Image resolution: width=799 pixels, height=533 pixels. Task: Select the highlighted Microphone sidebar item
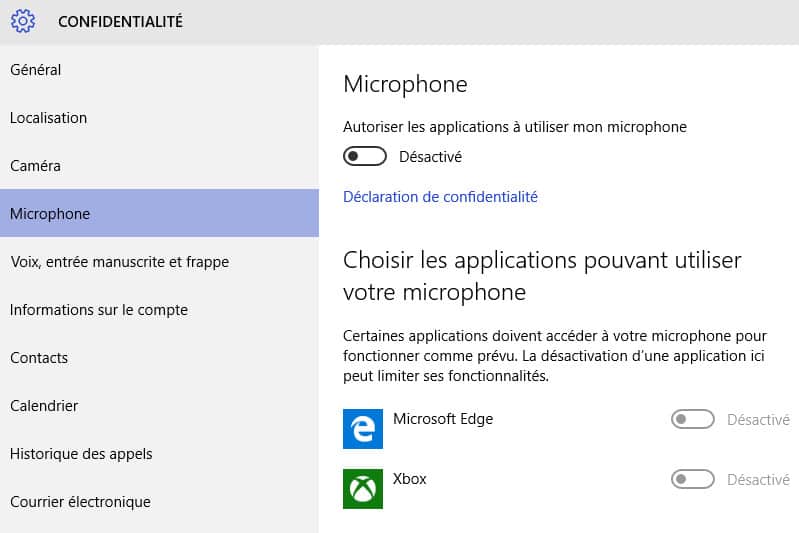tap(159, 214)
